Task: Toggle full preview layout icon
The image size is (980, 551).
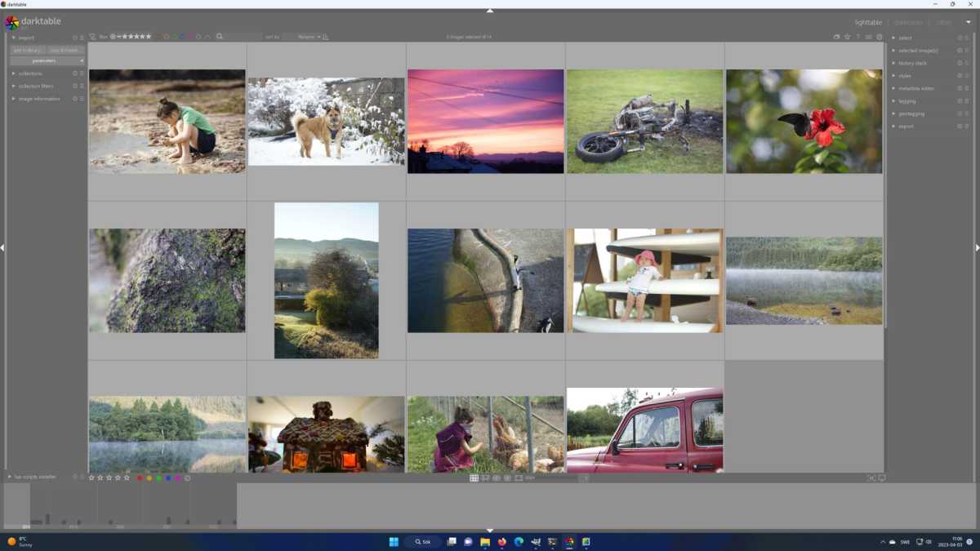Action: coord(519,478)
